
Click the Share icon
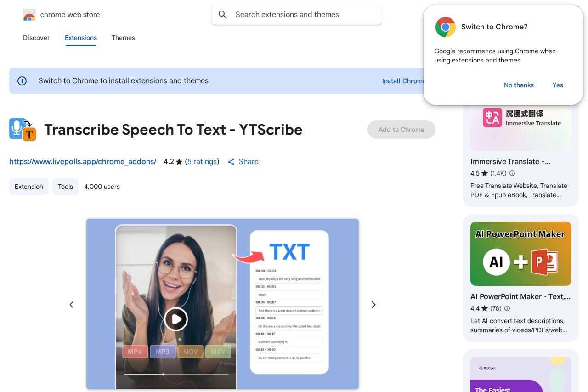pyautogui.click(x=231, y=162)
